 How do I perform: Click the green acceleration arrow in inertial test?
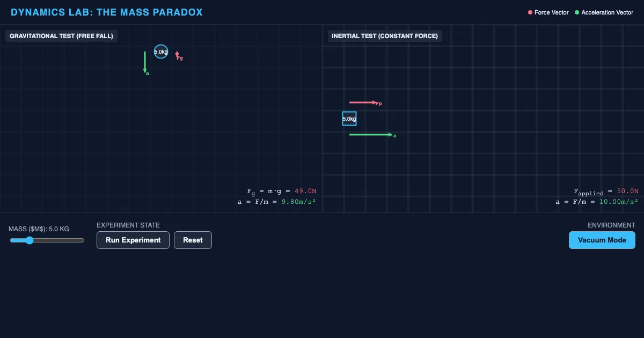[x=371, y=135]
